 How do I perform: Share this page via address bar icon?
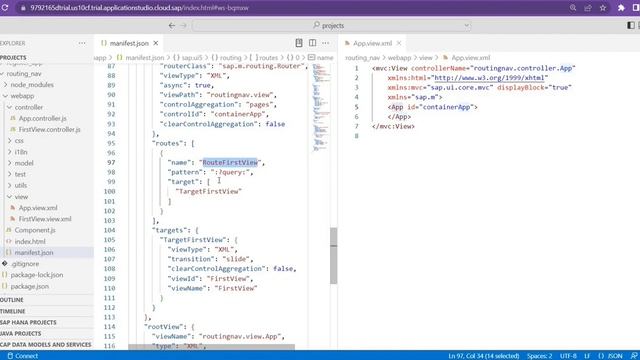(x=588, y=8)
